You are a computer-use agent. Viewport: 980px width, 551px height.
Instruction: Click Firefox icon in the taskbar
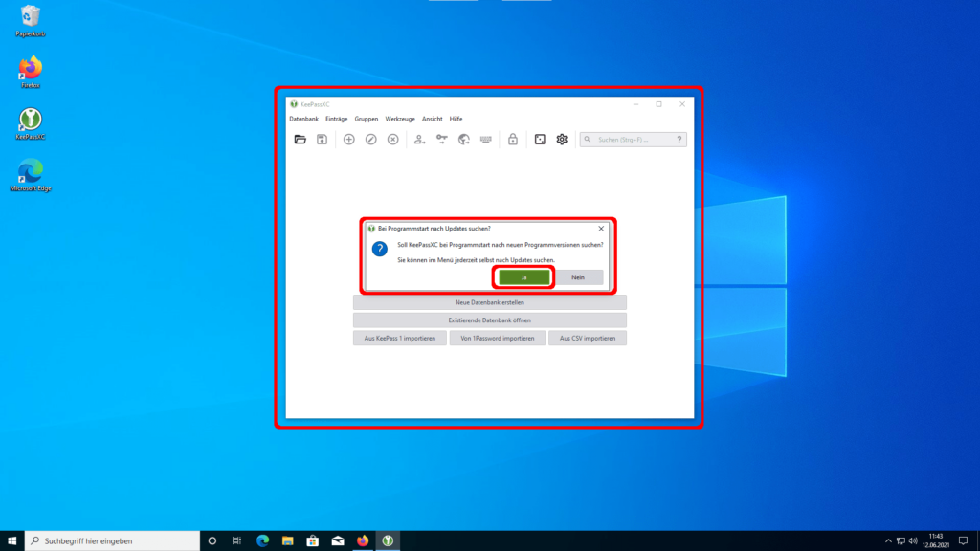tap(363, 541)
